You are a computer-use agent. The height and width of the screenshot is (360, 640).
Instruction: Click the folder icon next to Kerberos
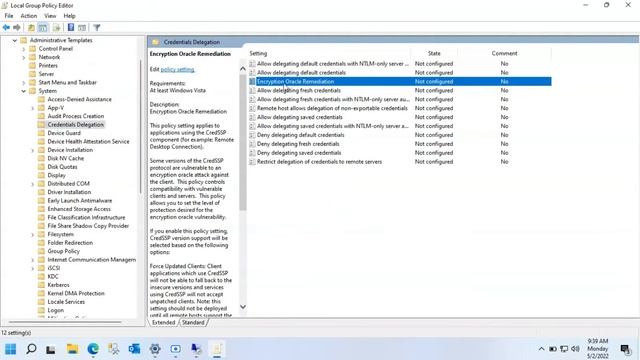click(41, 285)
